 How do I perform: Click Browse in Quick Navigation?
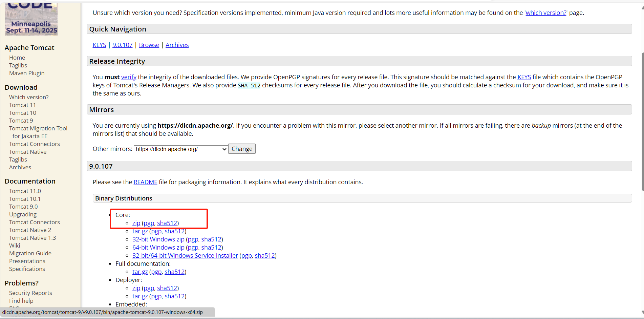click(x=149, y=45)
